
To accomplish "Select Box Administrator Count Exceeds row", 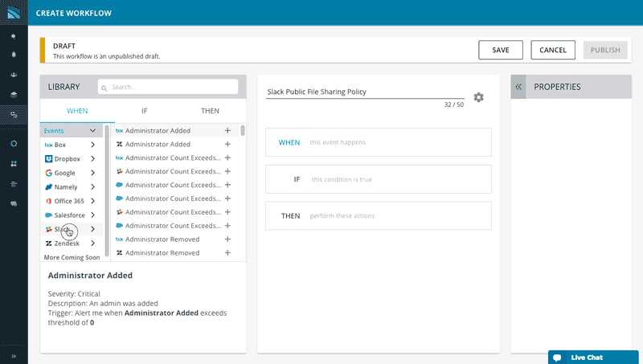I will [174, 157].
